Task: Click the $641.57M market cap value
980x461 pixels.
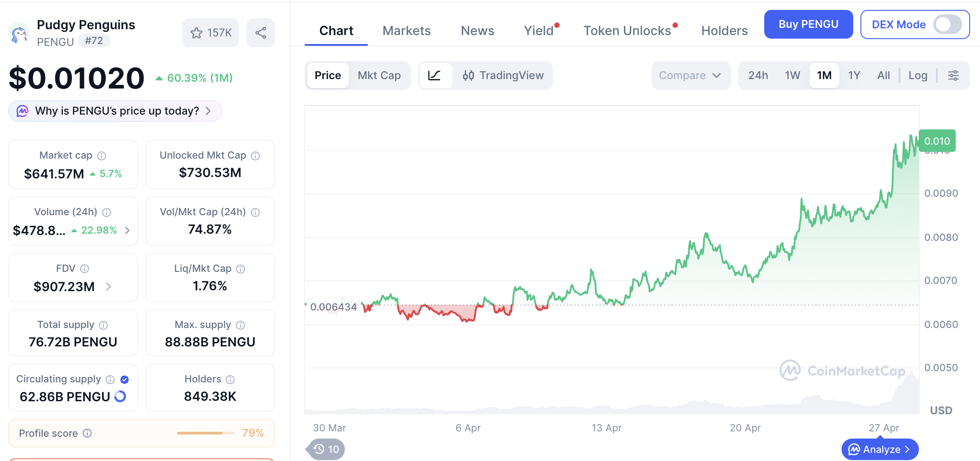Action: (x=54, y=174)
